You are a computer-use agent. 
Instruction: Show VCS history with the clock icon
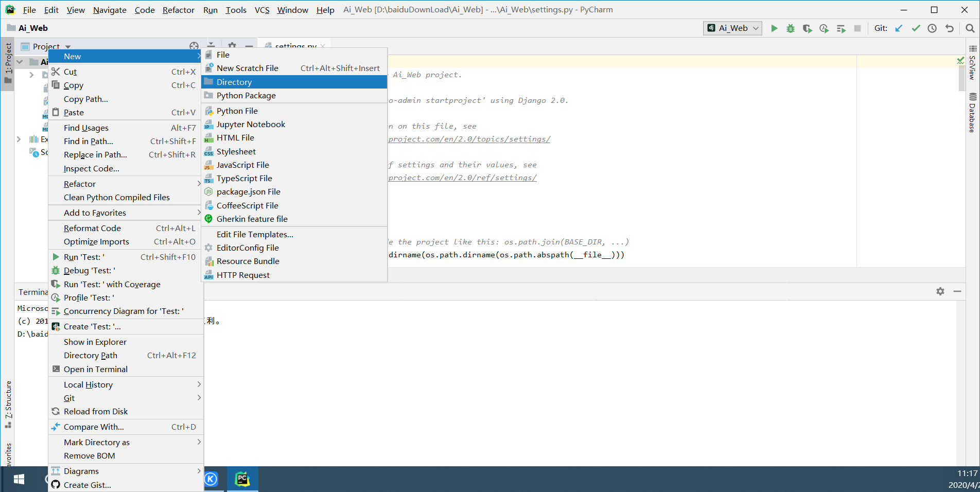tap(932, 28)
